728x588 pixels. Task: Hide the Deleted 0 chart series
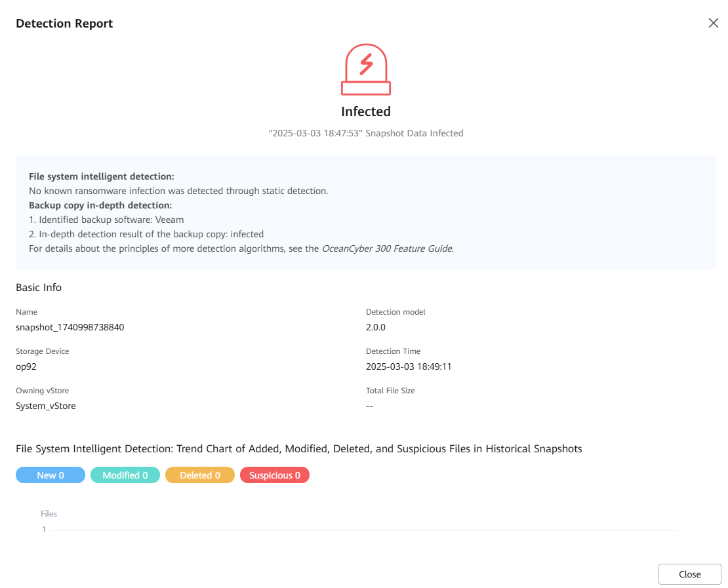[200, 475]
